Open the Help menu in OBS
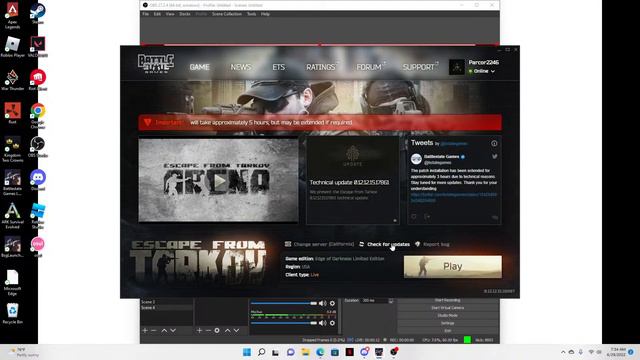 (x=265, y=14)
